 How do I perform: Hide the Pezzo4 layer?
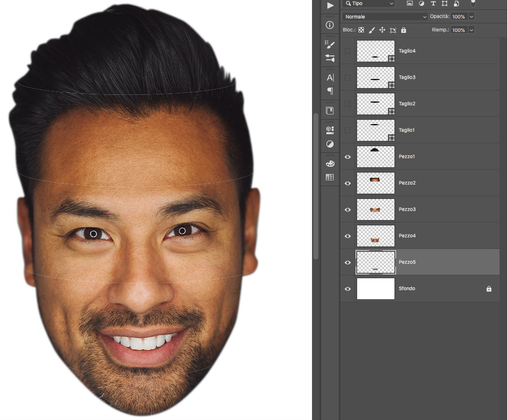point(348,236)
